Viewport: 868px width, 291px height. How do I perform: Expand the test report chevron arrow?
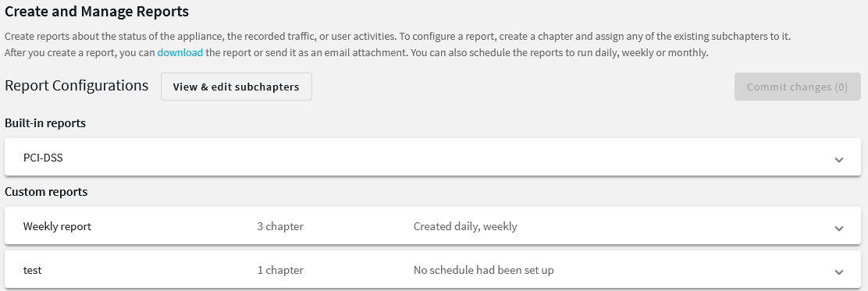click(x=838, y=272)
